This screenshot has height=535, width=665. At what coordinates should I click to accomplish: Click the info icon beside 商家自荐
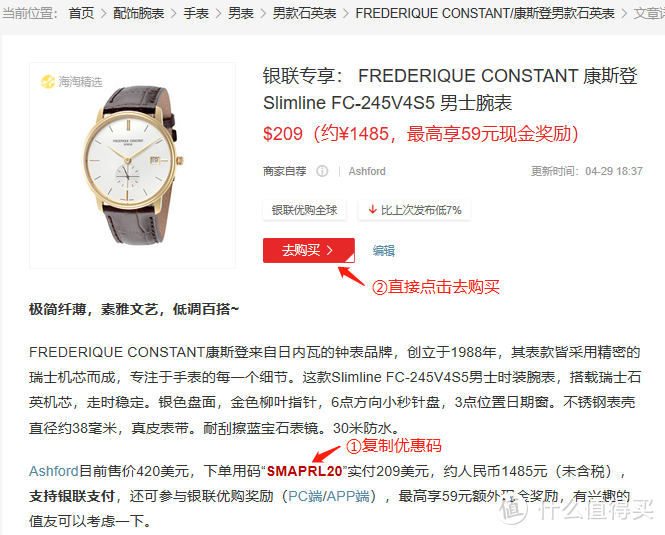click(322, 171)
